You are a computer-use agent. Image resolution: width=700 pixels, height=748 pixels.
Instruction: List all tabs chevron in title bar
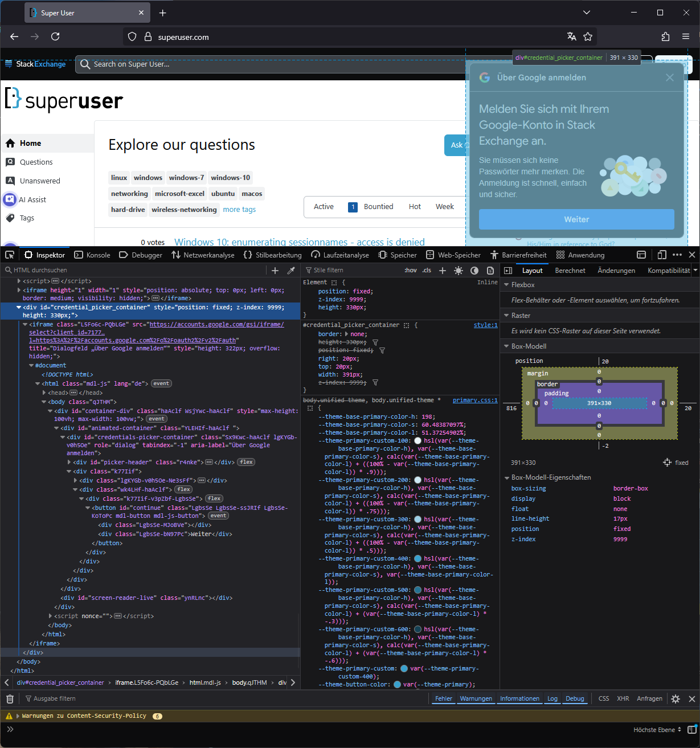point(587,13)
